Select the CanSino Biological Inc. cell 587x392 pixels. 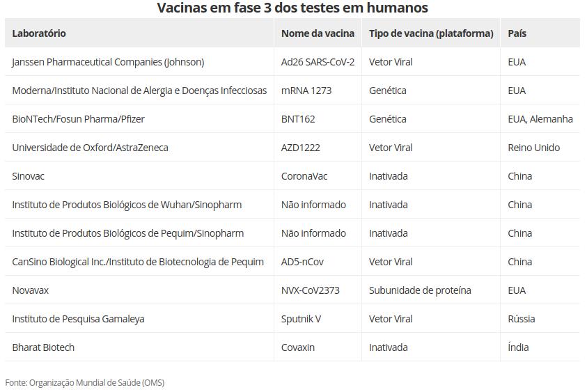pos(138,262)
